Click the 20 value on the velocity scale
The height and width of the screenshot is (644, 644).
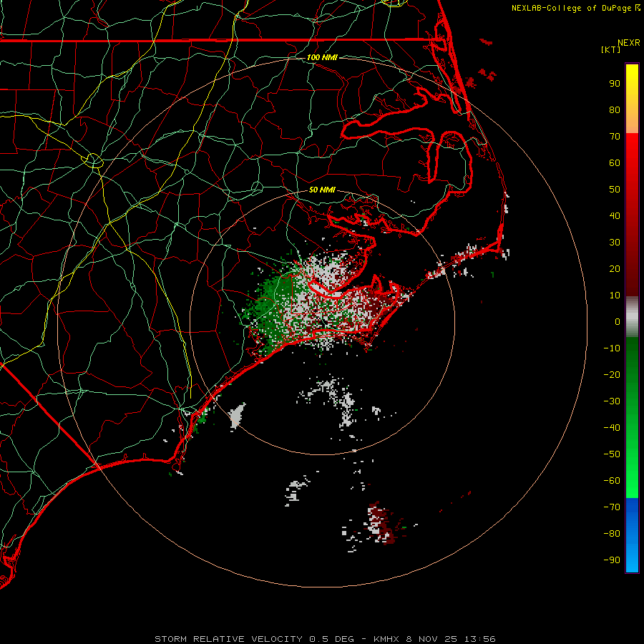tap(615, 269)
